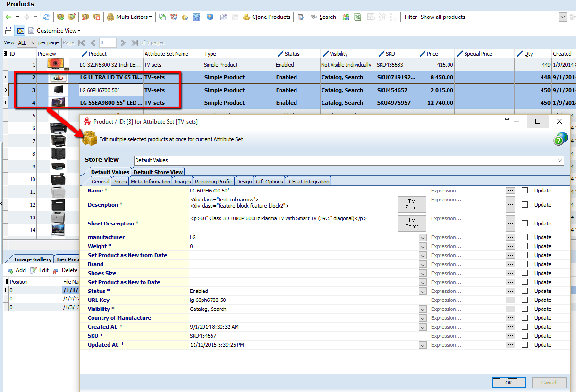Click the folder-with-star toolbar icon
Screen dimensions: 576x392
(185, 17)
